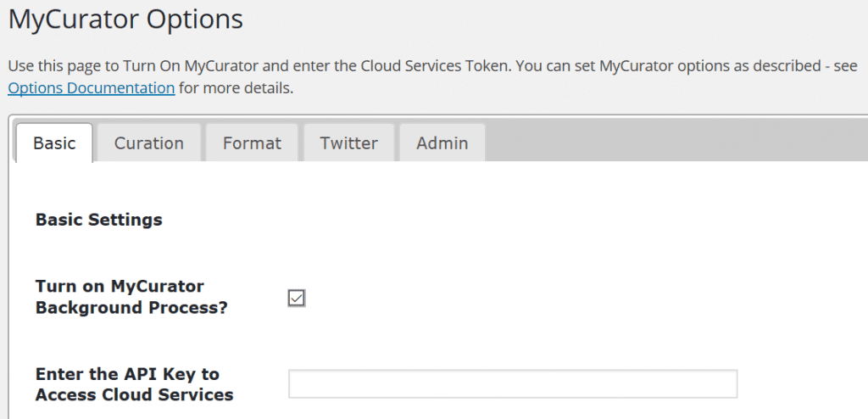This screenshot has height=419, width=868.
Task: Open the Options Documentation link
Action: (92, 88)
